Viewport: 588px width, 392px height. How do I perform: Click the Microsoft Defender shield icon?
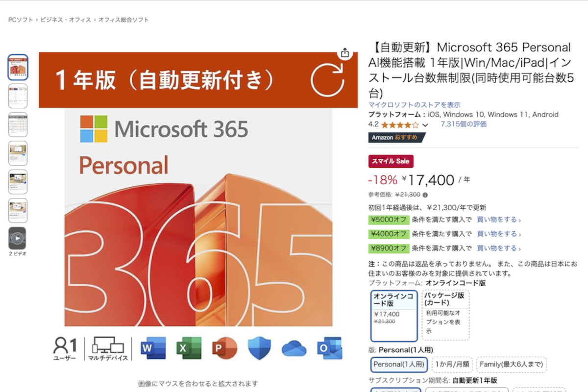click(259, 348)
